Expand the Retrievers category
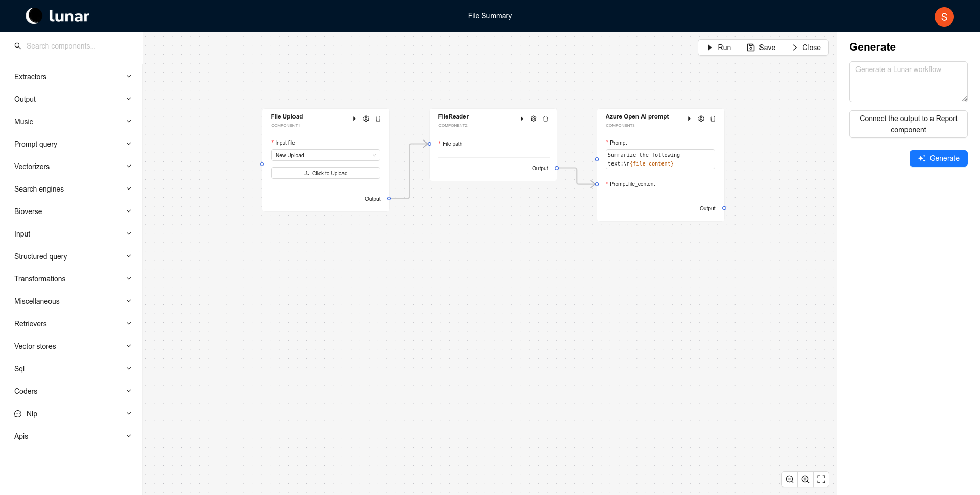This screenshot has height=495, width=980. click(71, 324)
